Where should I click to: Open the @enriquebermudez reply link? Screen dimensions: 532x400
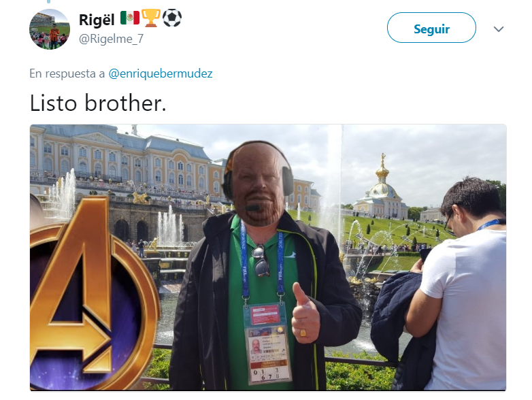[x=161, y=73]
